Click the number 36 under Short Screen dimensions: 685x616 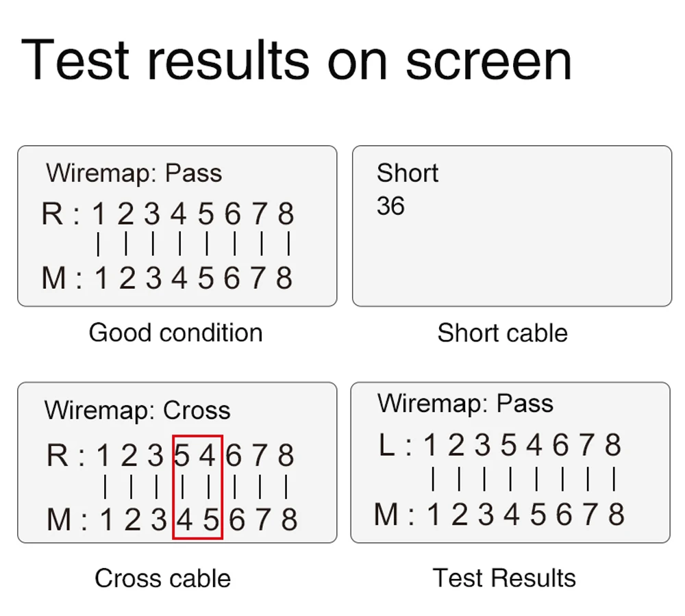coord(390,206)
